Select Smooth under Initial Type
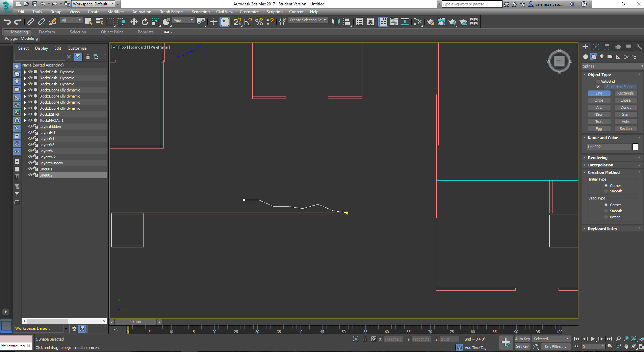 (606, 191)
